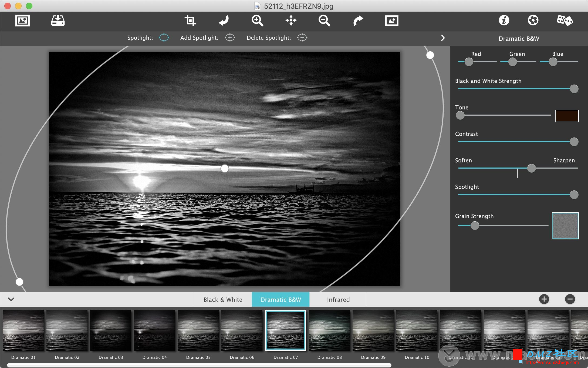The height and width of the screenshot is (368, 588).
Task: Click the Delete Spotlight minus icon
Action: tap(302, 38)
